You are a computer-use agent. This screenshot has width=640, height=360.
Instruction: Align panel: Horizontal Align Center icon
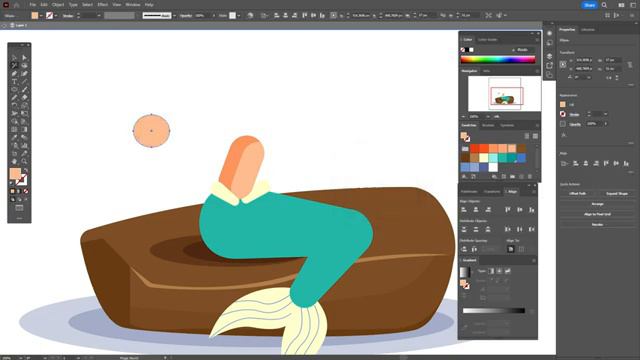(x=476, y=209)
